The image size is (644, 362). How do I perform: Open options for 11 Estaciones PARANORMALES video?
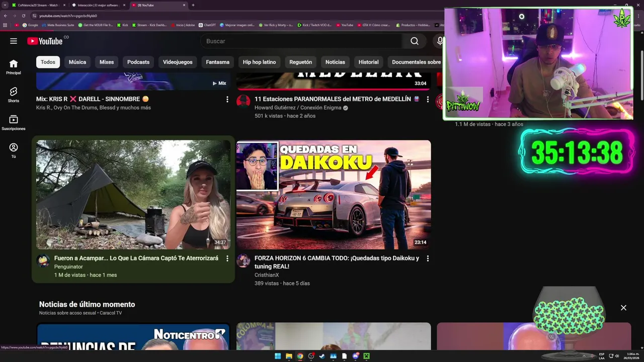[x=428, y=100]
